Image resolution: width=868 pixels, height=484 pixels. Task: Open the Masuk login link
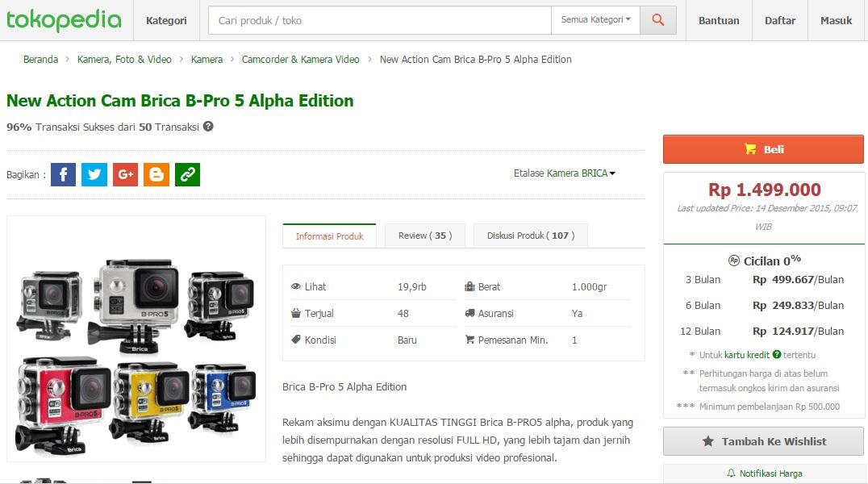(x=836, y=20)
